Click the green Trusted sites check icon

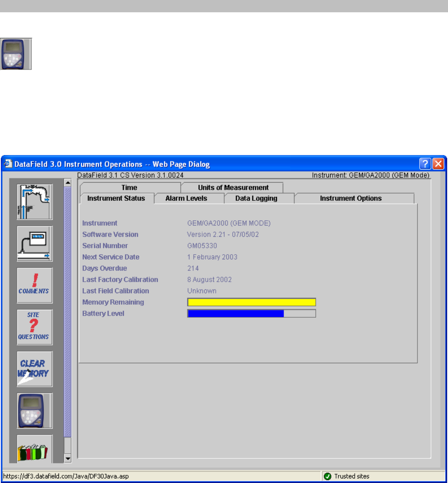(x=328, y=476)
